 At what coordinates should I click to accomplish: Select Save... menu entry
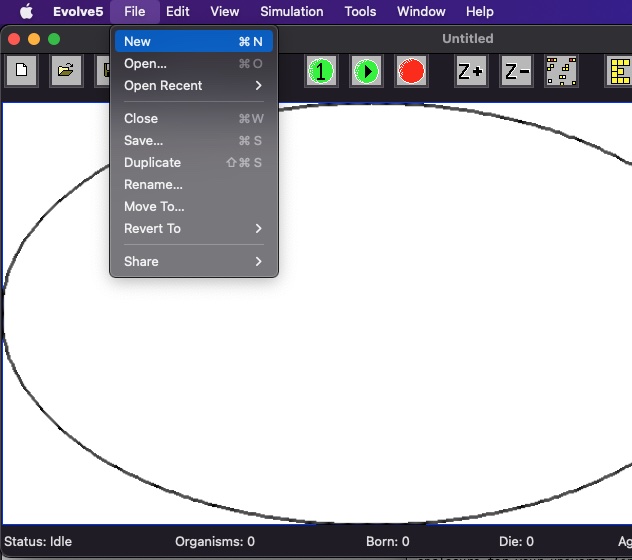[x=193, y=140]
